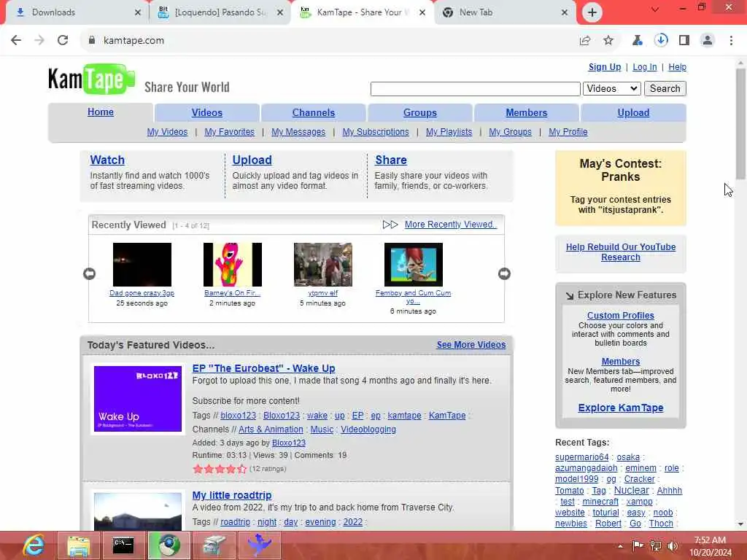Image resolution: width=747 pixels, height=560 pixels.
Task: Show previous Recently Viewed videos with left arrow
Action: tap(89, 274)
